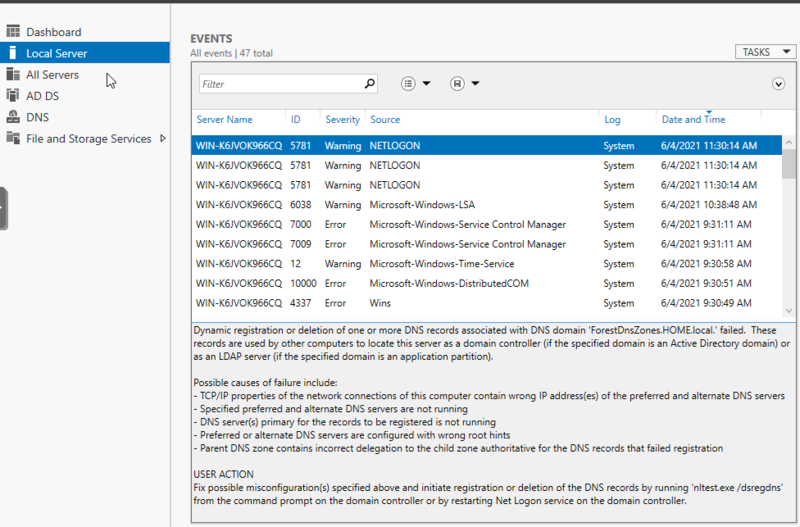800x527 pixels.
Task: Click inside the events Filter field
Action: (280, 84)
